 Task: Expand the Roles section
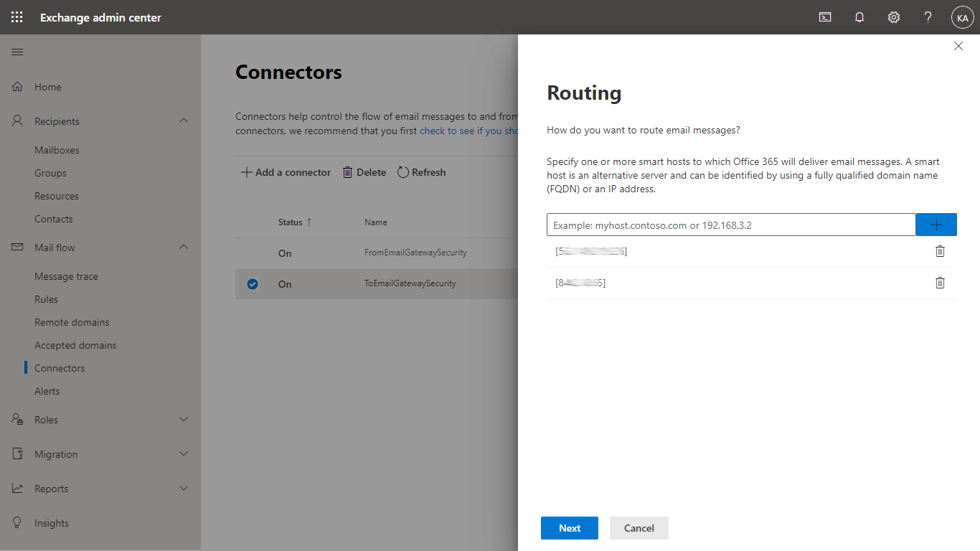[184, 420]
